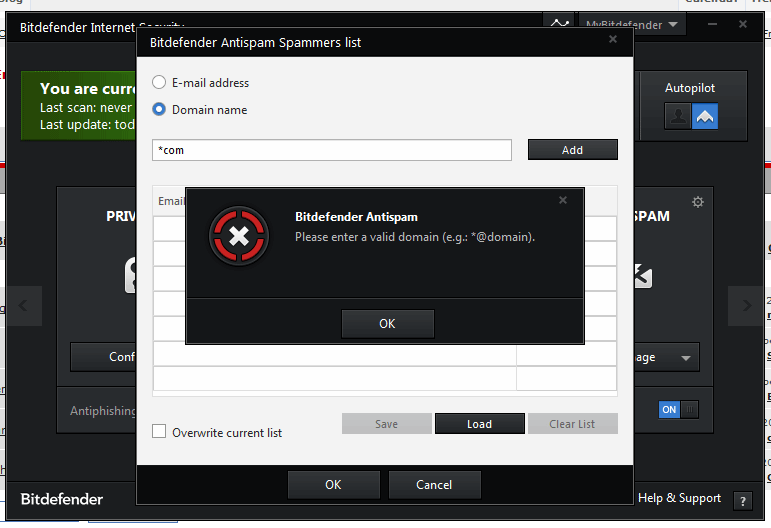Viewport: 771px width, 528px height.
Task: Enable the Autopilot mode icon
Action: [x=705, y=117]
